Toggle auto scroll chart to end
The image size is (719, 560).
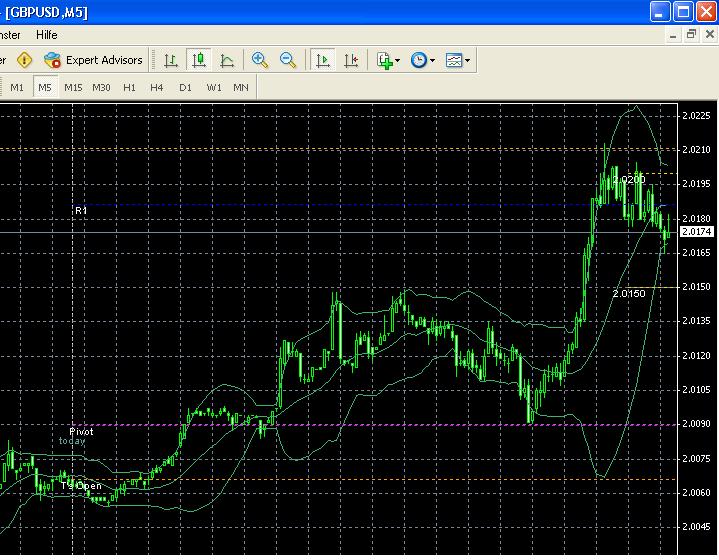(322, 60)
